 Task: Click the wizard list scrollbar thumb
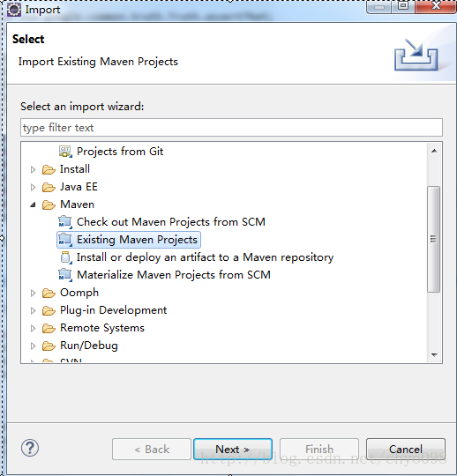433,239
